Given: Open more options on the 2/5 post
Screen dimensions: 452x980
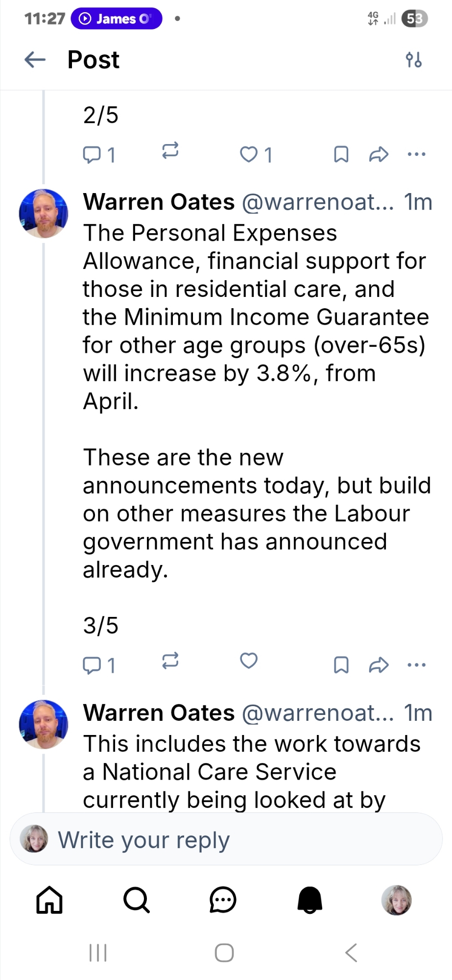Looking at the screenshot, I should 416,154.
